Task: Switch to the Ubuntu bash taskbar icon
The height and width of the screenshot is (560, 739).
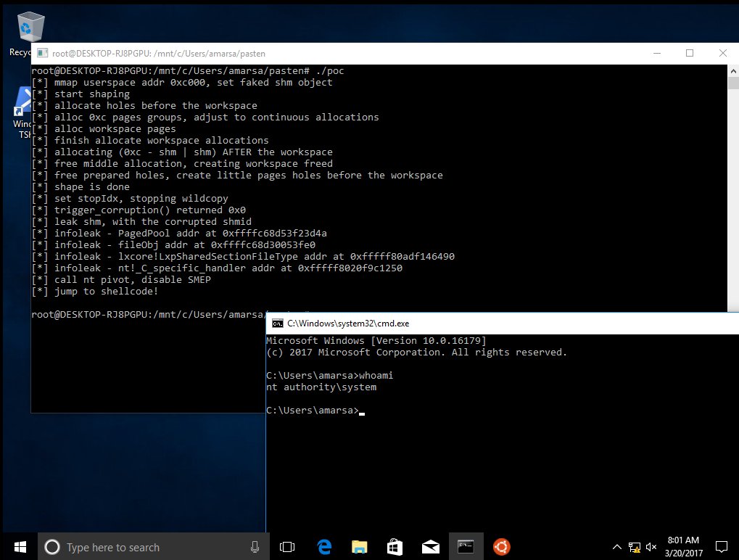Action: pos(501,547)
